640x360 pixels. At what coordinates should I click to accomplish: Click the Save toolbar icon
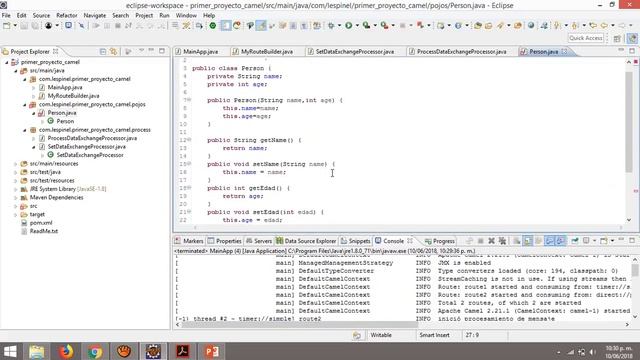(x=24, y=26)
